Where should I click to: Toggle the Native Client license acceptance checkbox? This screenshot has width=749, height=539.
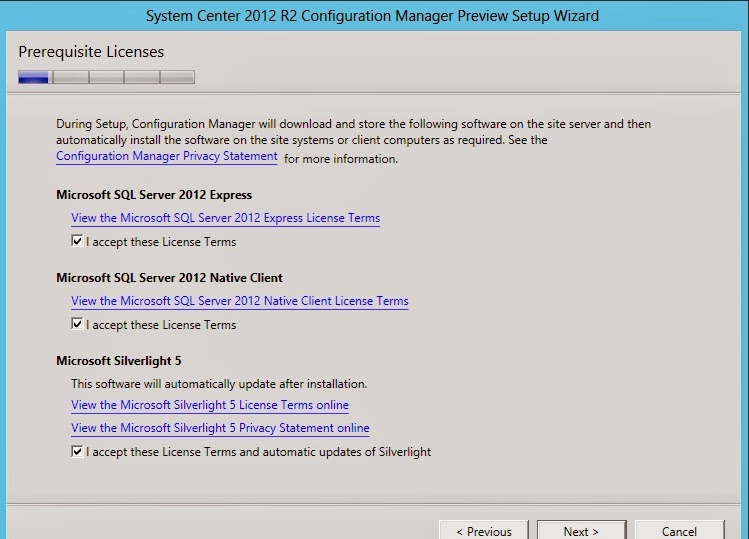[x=77, y=325]
